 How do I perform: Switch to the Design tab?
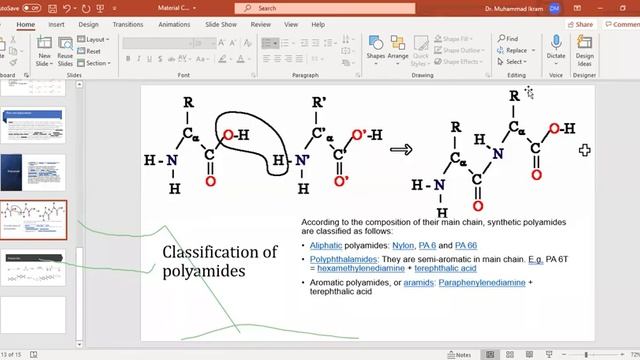pyautogui.click(x=89, y=24)
